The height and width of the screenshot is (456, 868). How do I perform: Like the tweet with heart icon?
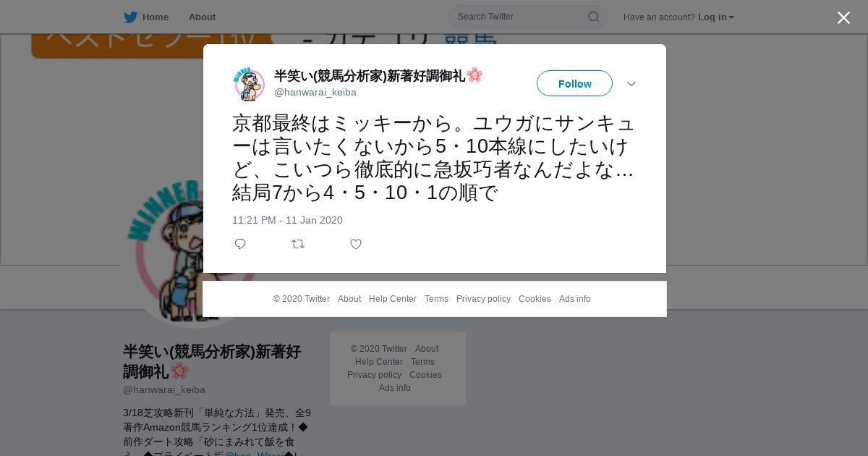356,244
